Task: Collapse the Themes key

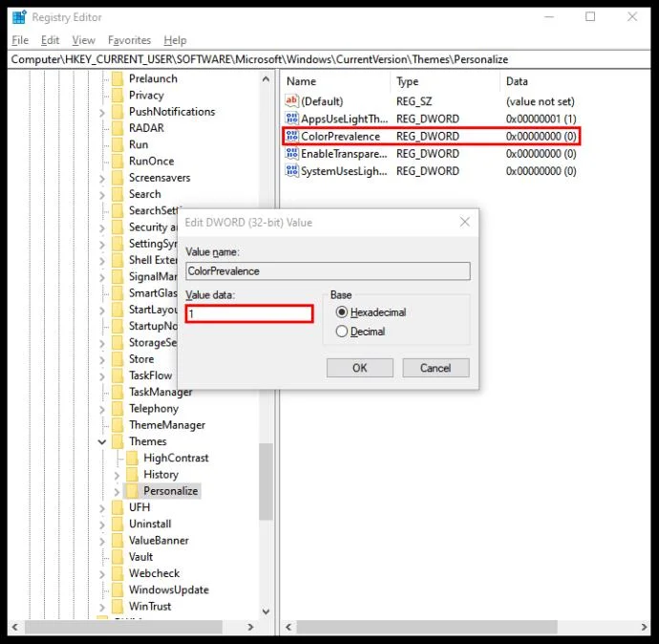Action: [101, 441]
